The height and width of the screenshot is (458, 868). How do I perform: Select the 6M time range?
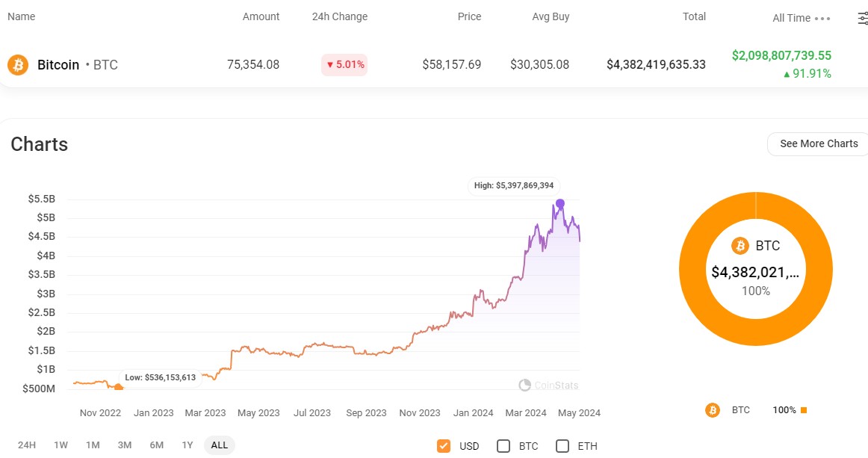156,445
